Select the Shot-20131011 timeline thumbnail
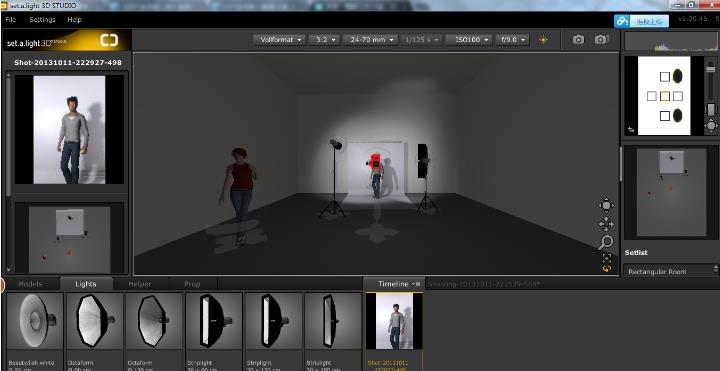The width and height of the screenshot is (720, 371). pyautogui.click(x=394, y=331)
